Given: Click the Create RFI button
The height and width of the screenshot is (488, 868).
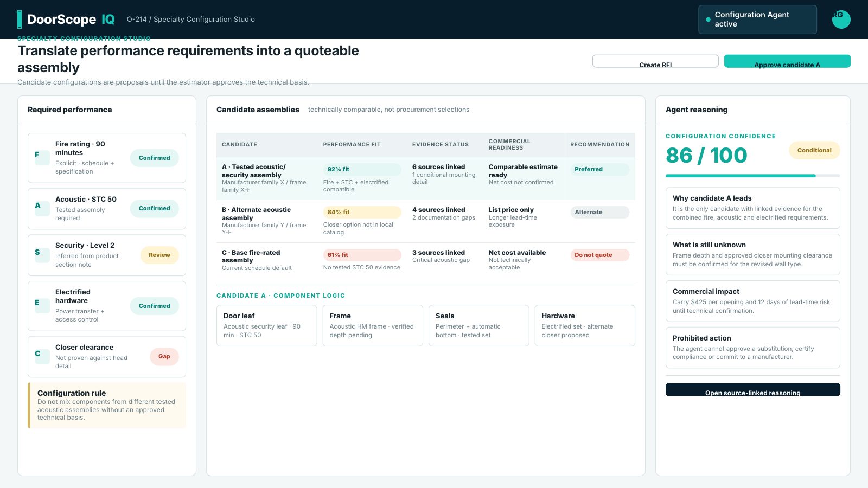Looking at the screenshot, I should point(655,61).
